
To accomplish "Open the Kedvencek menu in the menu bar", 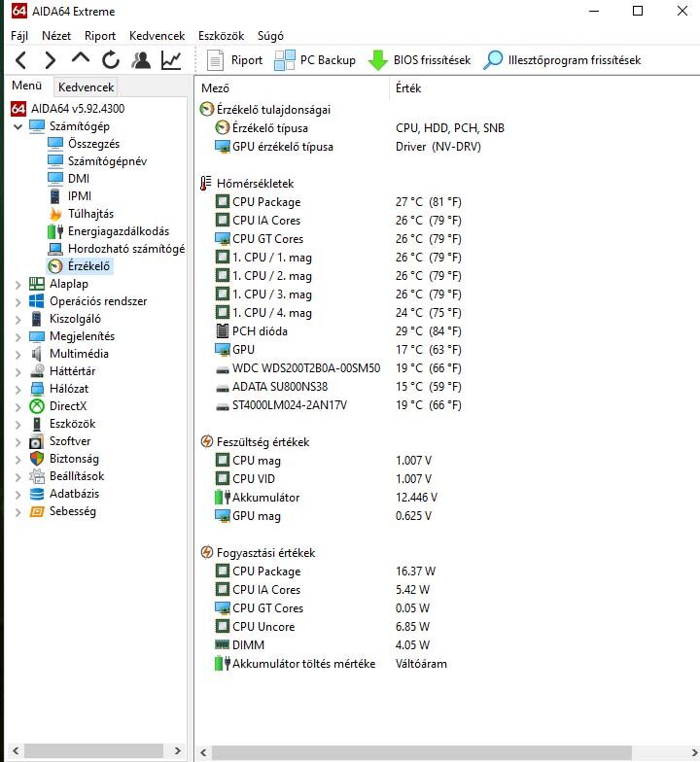I will pos(157,36).
